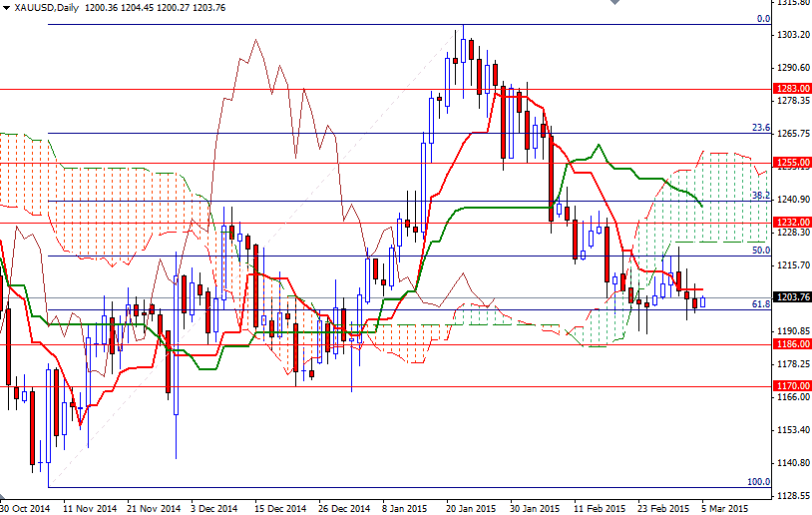Choose the Fibonacci 61.8 level label
This screenshot has height=515, width=812.
pyautogui.click(x=760, y=302)
